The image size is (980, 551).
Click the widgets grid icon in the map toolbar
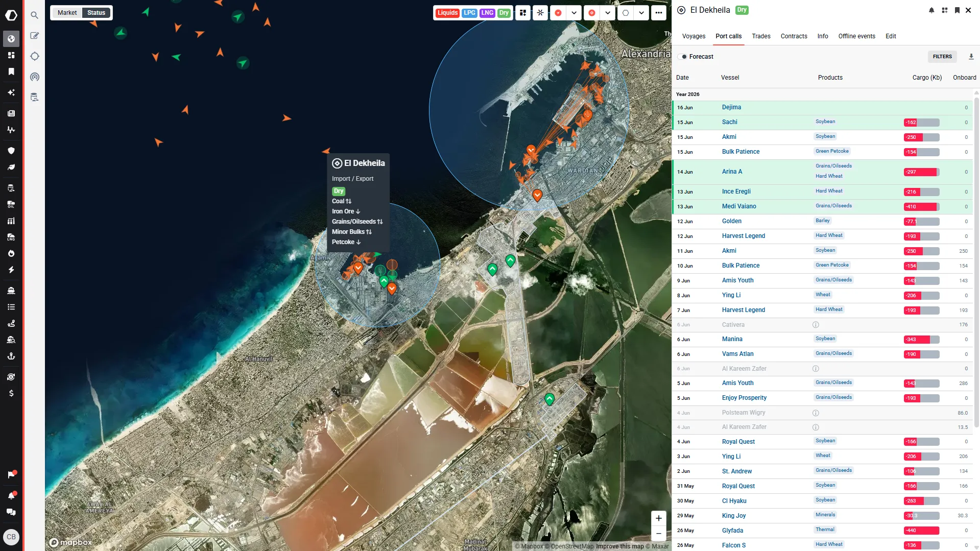point(523,13)
